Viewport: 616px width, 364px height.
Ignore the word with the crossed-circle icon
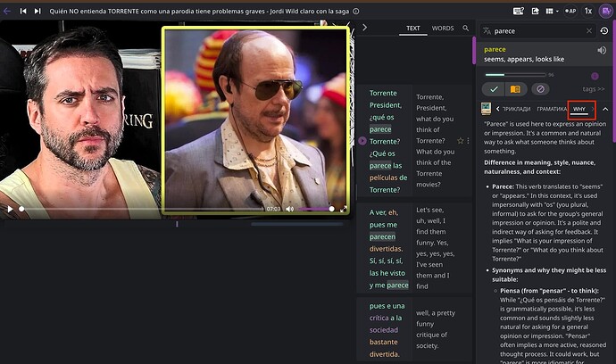[x=541, y=89]
